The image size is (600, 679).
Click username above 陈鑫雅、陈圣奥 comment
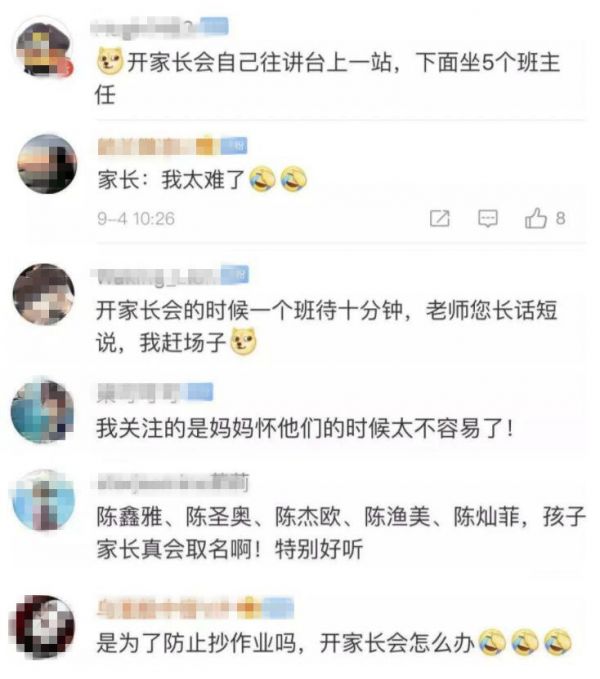(x=173, y=482)
